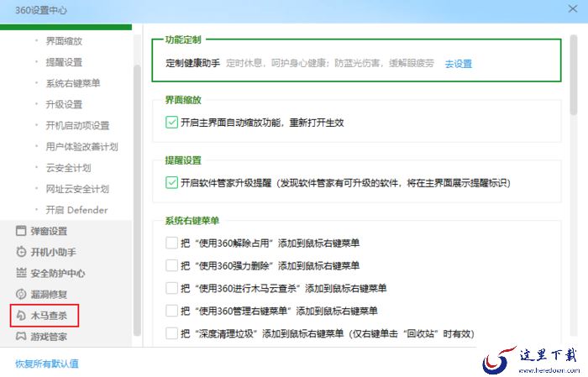Click the 漏洞修复 icon
588x377 pixels.
pyautogui.click(x=21, y=294)
